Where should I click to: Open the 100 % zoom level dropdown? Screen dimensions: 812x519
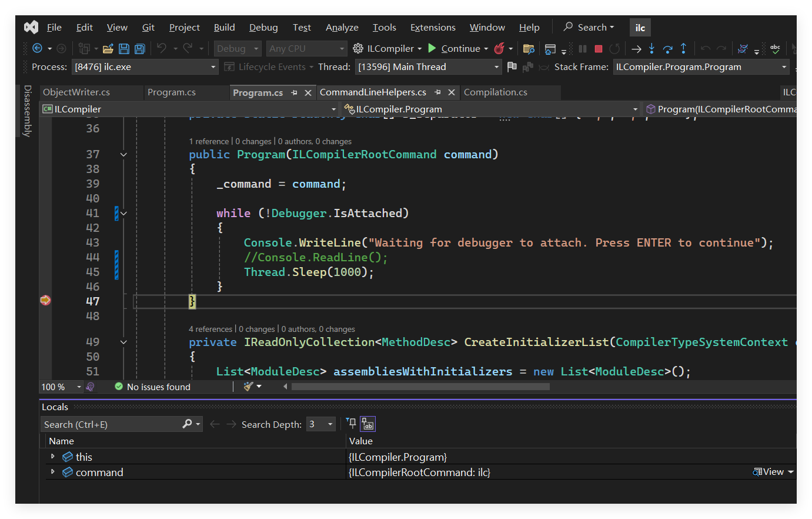pyautogui.click(x=61, y=387)
